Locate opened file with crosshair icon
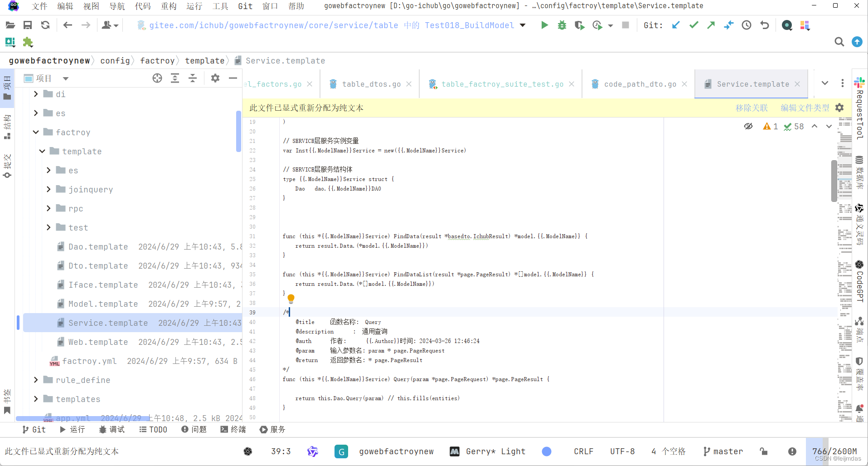The image size is (868, 466). pyautogui.click(x=157, y=78)
